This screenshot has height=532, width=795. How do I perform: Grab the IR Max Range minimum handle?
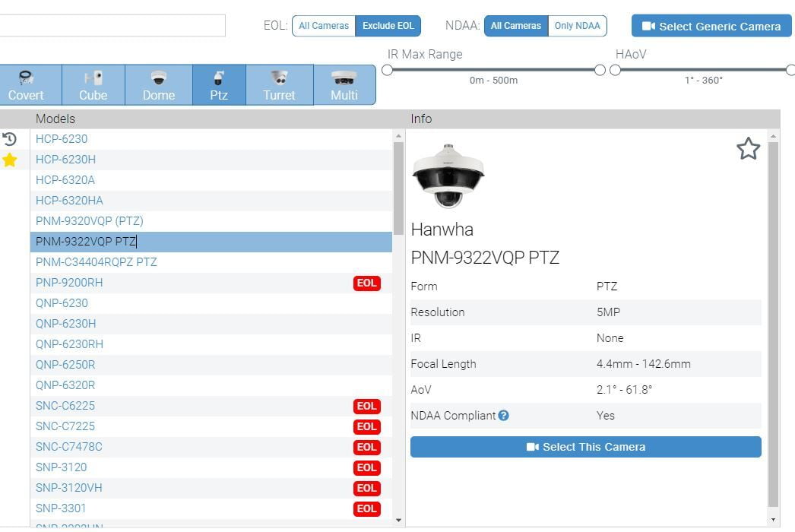coord(388,70)
